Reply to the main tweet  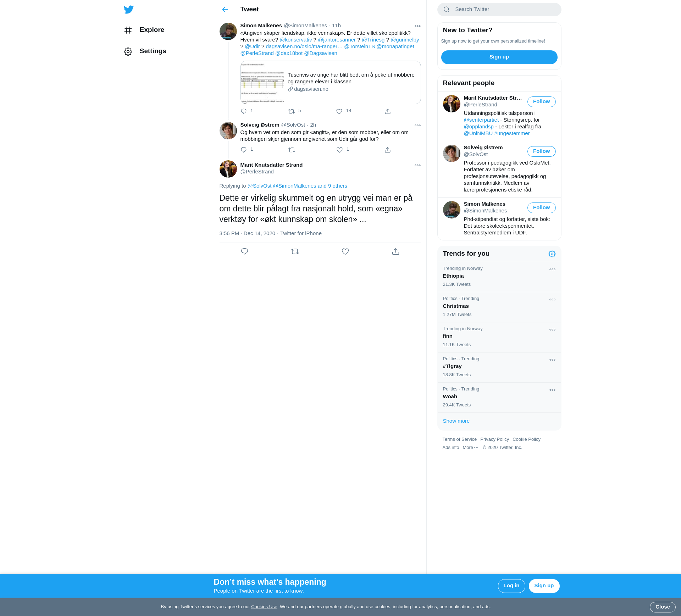[244, 251]
